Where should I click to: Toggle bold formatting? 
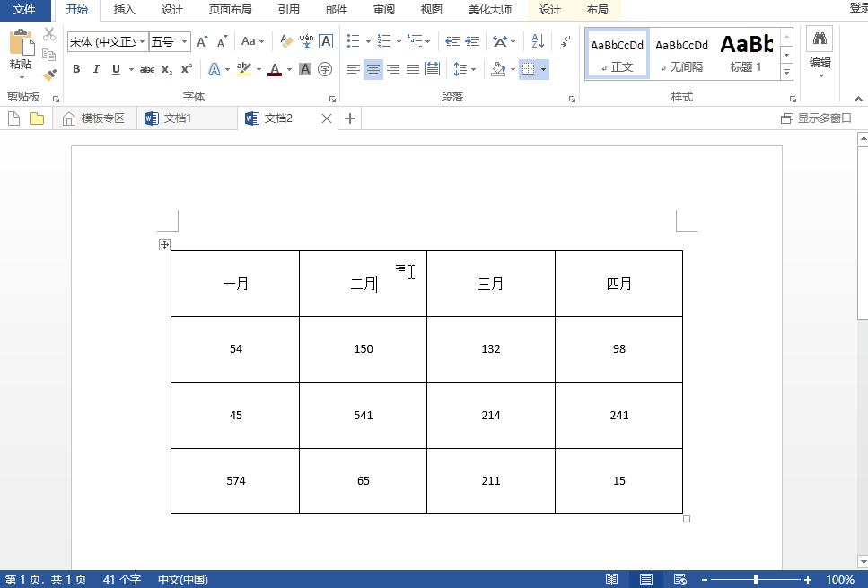[x=76, y=69]
